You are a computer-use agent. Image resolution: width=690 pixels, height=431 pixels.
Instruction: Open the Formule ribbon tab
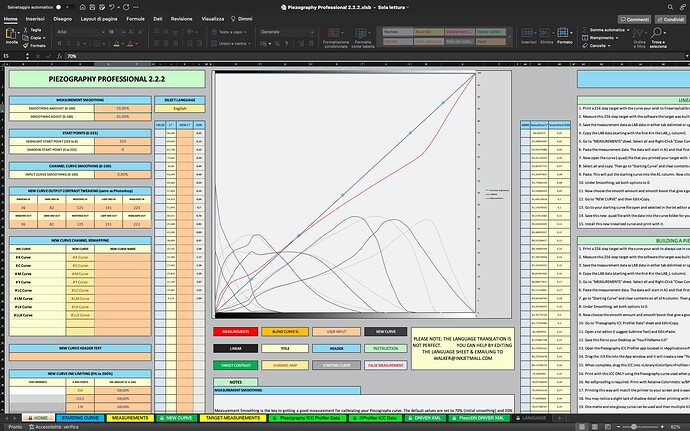[x=136, y=19]
